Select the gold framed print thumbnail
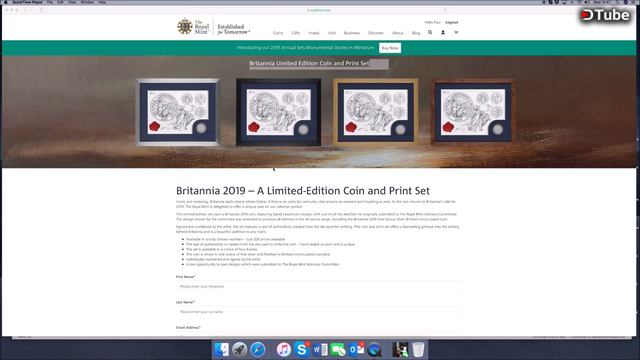The width and height of the screenshot is (640, 360). coord(376,112)
